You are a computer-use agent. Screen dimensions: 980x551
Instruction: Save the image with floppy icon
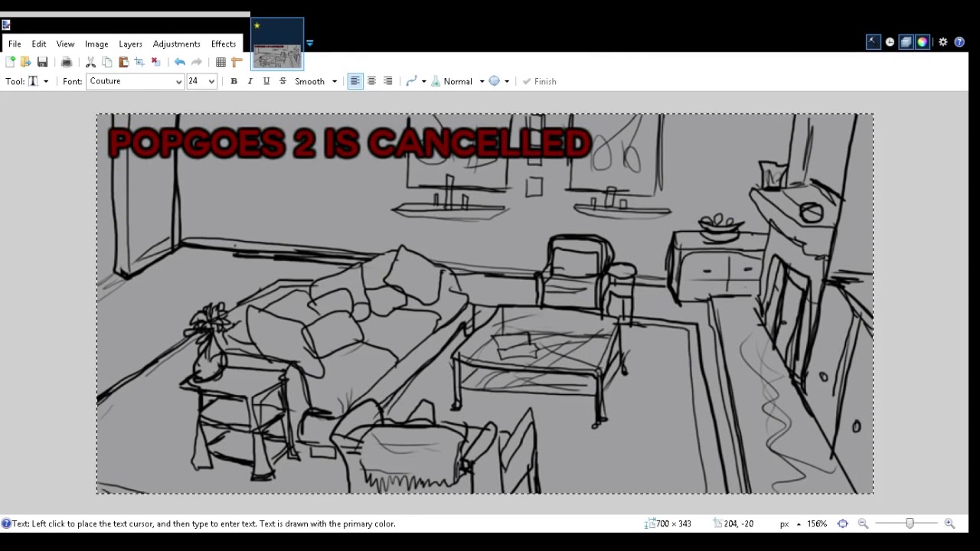[43, 62]
